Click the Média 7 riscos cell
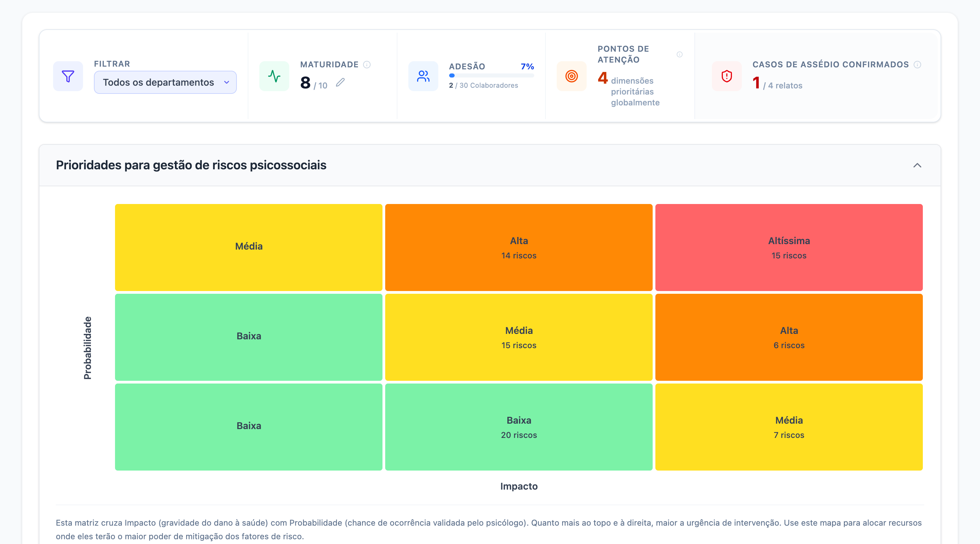This screenshot has height=544, width=980. [789, 427]
